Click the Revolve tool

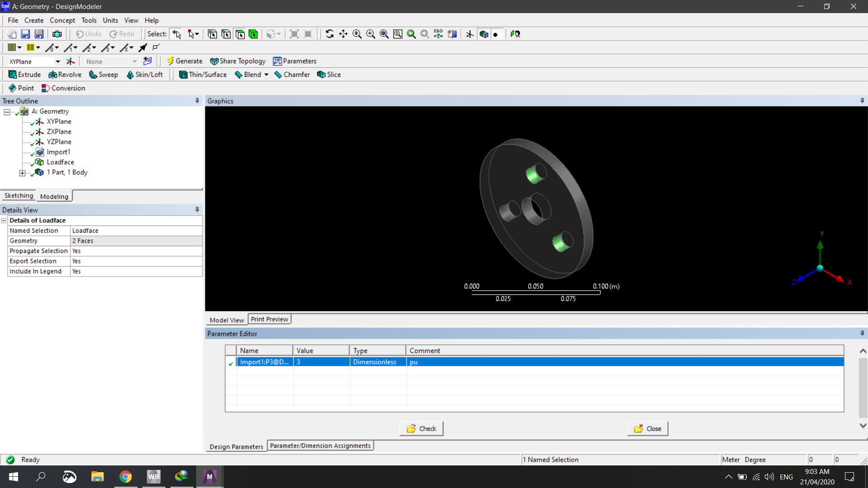coord(65,75)
